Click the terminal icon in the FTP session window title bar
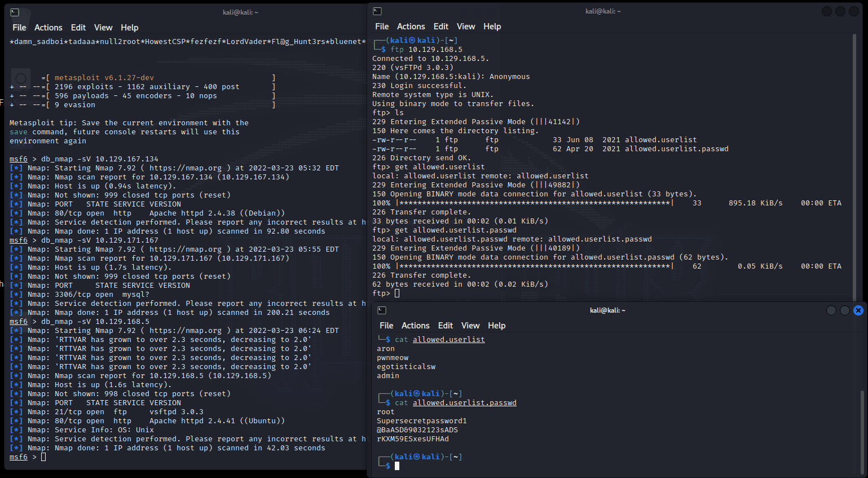 (377, 11)
